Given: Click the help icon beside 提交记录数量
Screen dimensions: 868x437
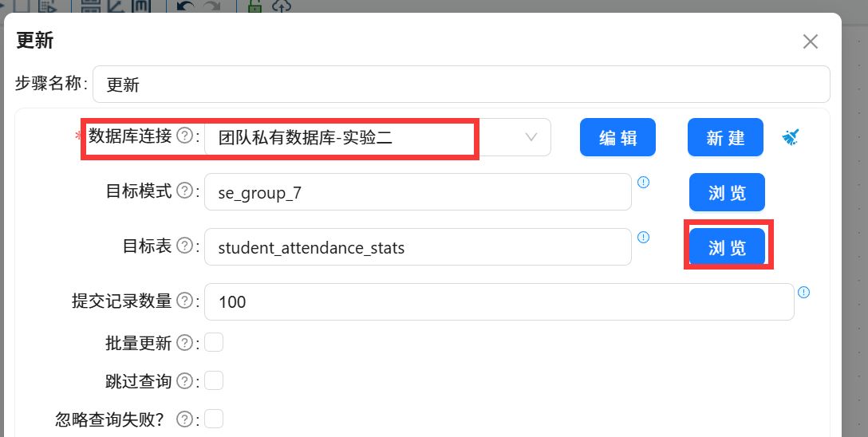Looking at the screenshot, I should pos(184,301).
